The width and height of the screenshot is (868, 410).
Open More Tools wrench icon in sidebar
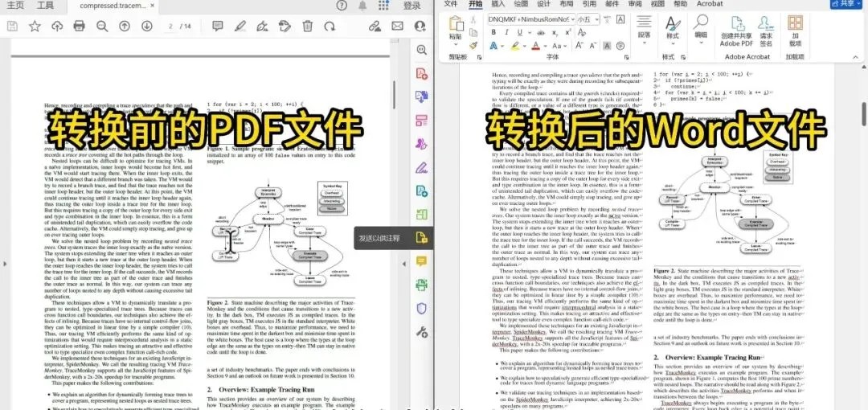tap(422, 332)
